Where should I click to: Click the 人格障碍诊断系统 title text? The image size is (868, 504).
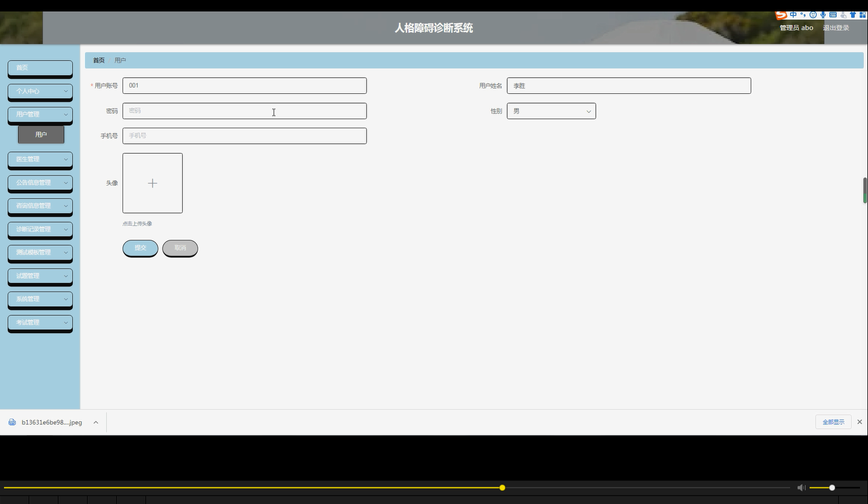pyautogui.click(x=434, y=27)
